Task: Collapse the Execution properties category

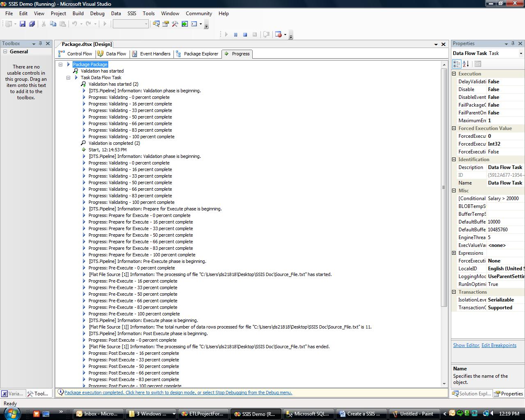Action: click(454, 74)
